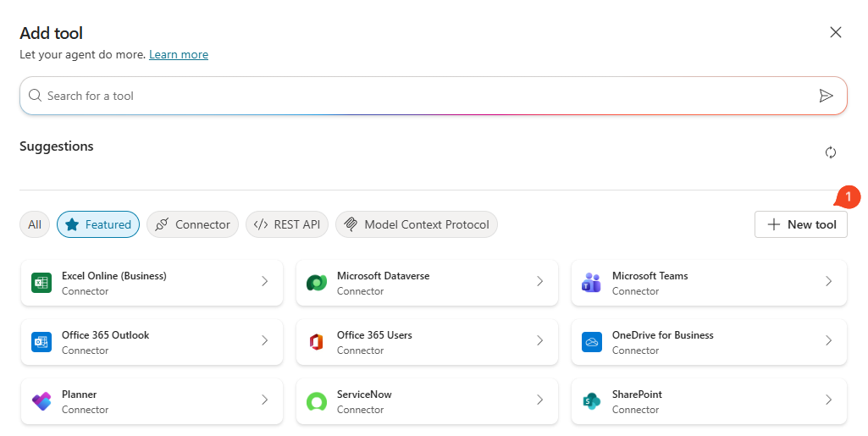Switch to the All filter tab

point(35,224)
